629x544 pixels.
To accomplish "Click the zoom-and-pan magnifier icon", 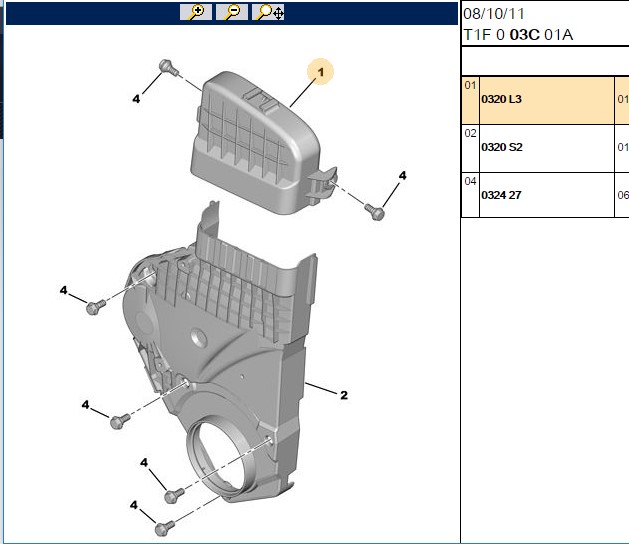I will (x=268, y=12).
